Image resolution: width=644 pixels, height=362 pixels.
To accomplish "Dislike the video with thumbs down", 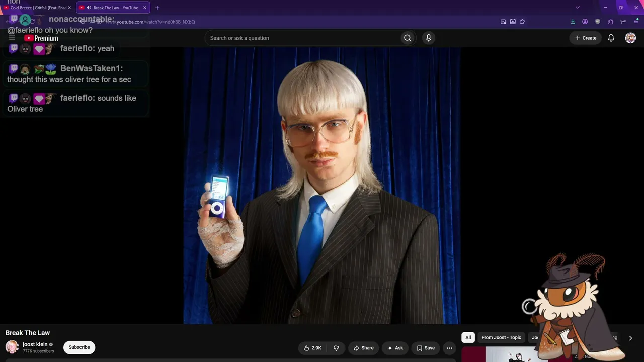I will point(336,348).
